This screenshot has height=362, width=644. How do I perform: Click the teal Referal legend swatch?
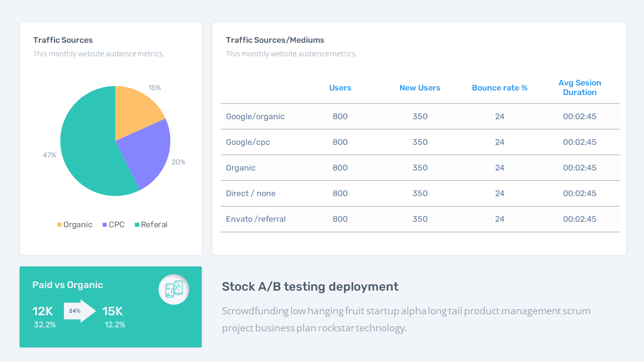click(x=137, y=225)
